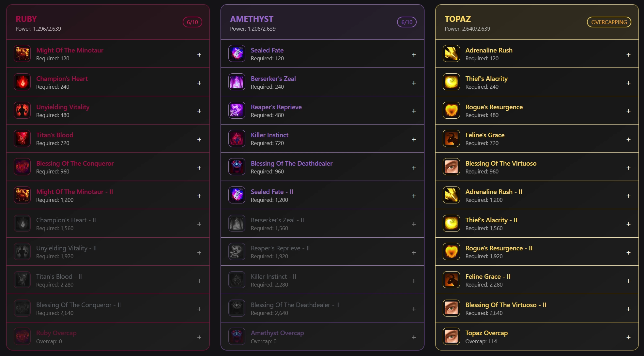This screenshot has width=644, height=356.
Task: Click the Berserker's Zeal skill icon
Action: point(237,82)
